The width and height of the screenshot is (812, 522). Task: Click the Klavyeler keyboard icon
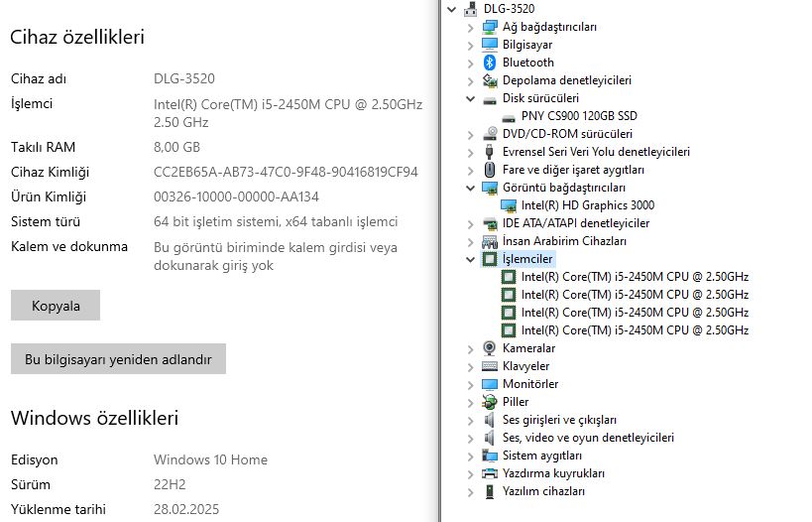point(490,366)
